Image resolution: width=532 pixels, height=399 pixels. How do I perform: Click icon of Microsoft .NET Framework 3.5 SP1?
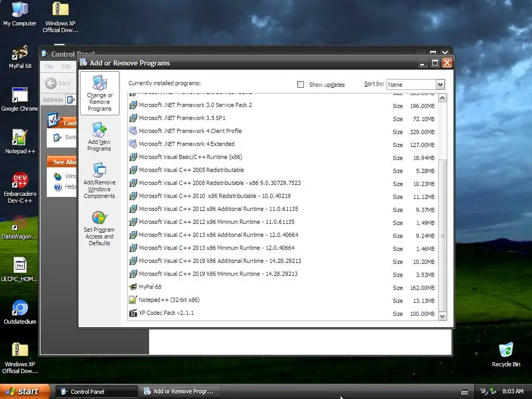133,118
